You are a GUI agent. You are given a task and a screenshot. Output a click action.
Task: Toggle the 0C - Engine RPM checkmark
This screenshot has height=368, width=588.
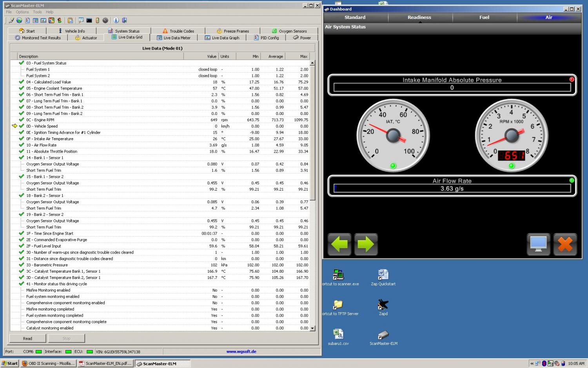click(x=22, y=120)
